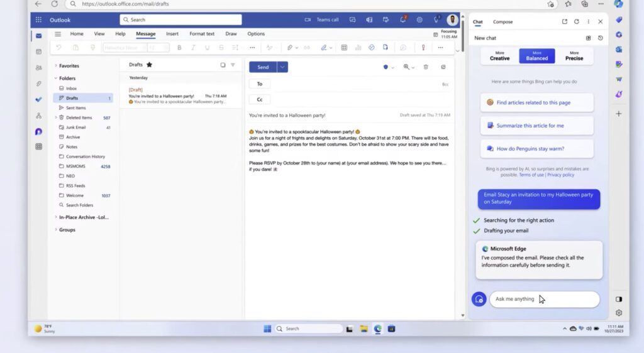Open Mail in the left rail
Screen dimensions: 644x353
pyautogui.click(x=38, y=36)
